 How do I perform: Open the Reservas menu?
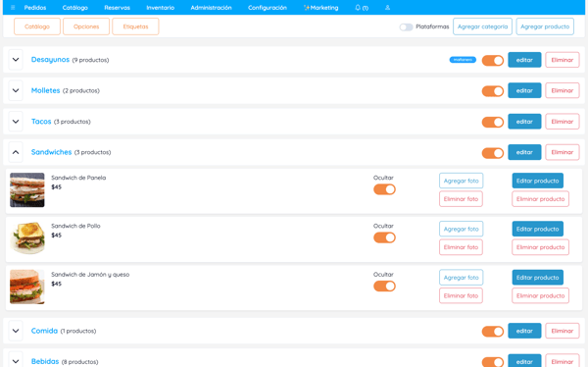(117, 8)
